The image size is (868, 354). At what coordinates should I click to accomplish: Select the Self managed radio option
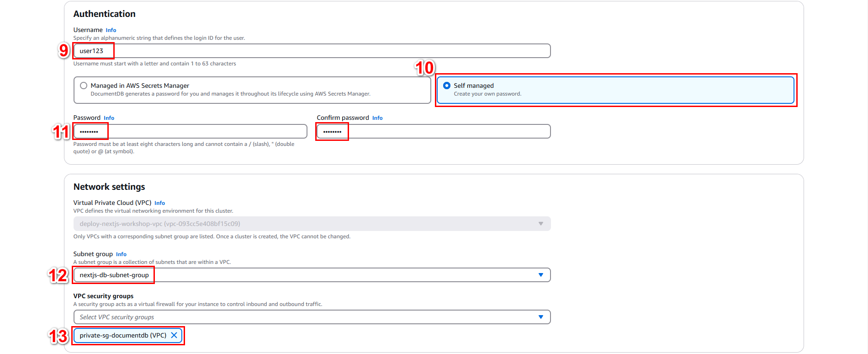pos(615,90)
